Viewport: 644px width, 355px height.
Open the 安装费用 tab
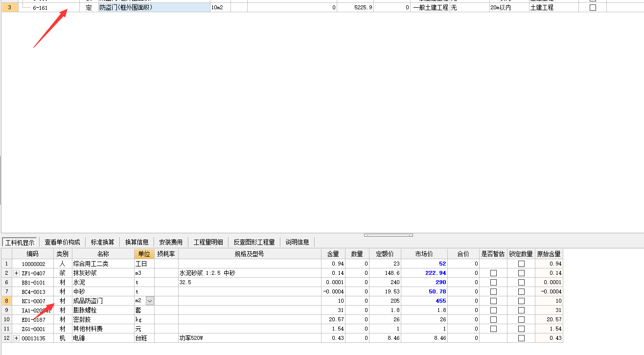coord(171,242)
